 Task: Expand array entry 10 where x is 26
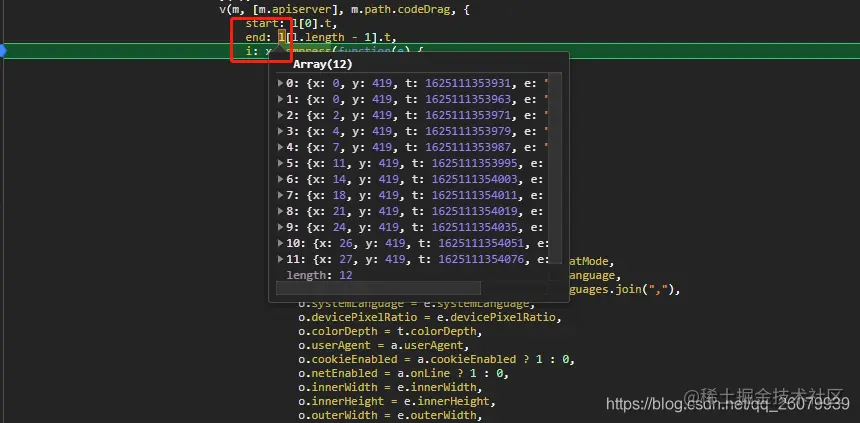[x=281, y=242]
